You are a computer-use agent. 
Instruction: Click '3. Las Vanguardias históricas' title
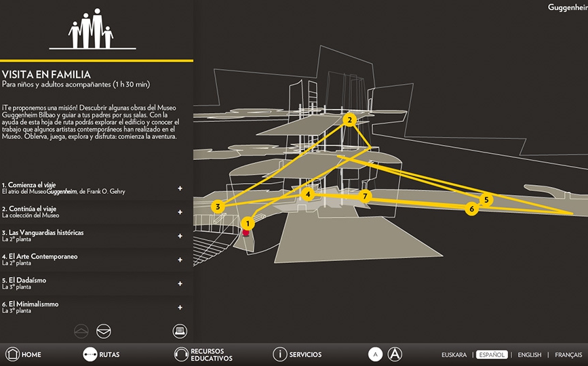(x=43, y=232)
